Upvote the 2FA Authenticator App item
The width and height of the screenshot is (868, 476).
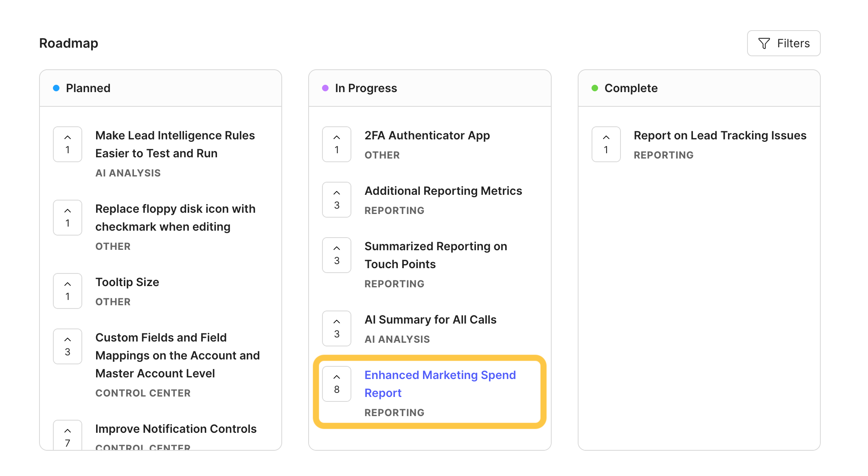(x=337, y=144)
